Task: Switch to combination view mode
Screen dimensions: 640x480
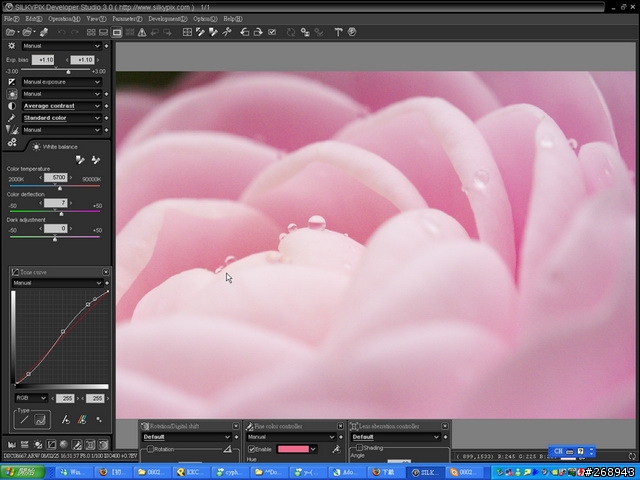Action: pos(104,32)
